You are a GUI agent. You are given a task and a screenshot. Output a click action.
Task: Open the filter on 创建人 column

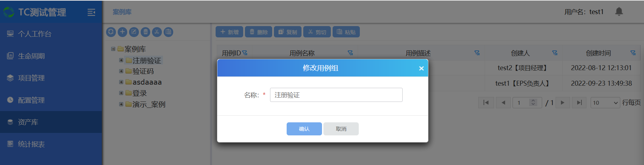555,53
